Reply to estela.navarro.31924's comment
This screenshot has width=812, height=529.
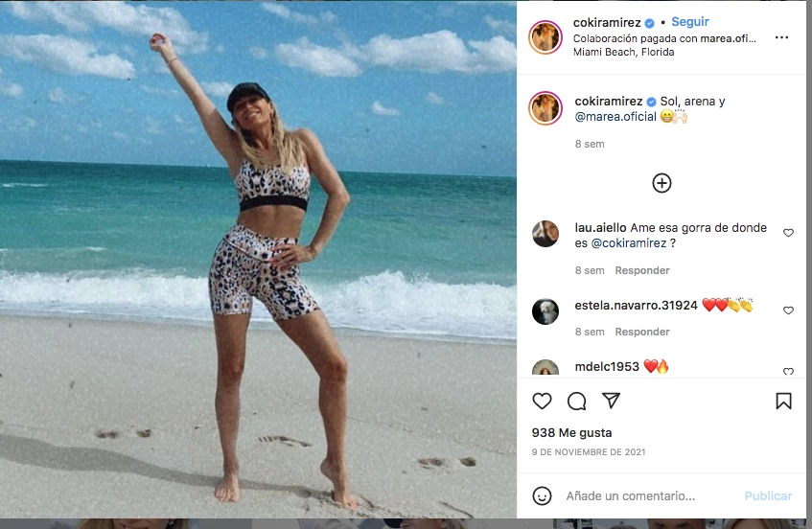click(642, 332)
